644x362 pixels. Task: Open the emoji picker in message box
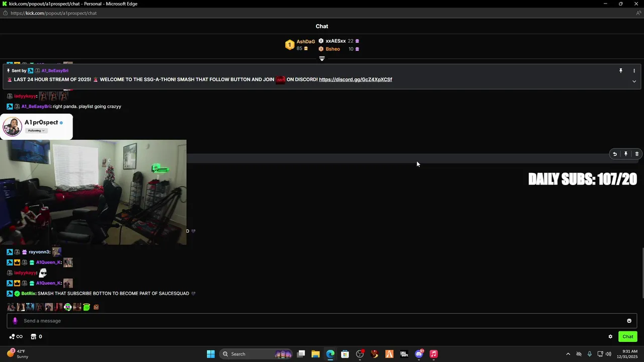[x=629, y=321]
